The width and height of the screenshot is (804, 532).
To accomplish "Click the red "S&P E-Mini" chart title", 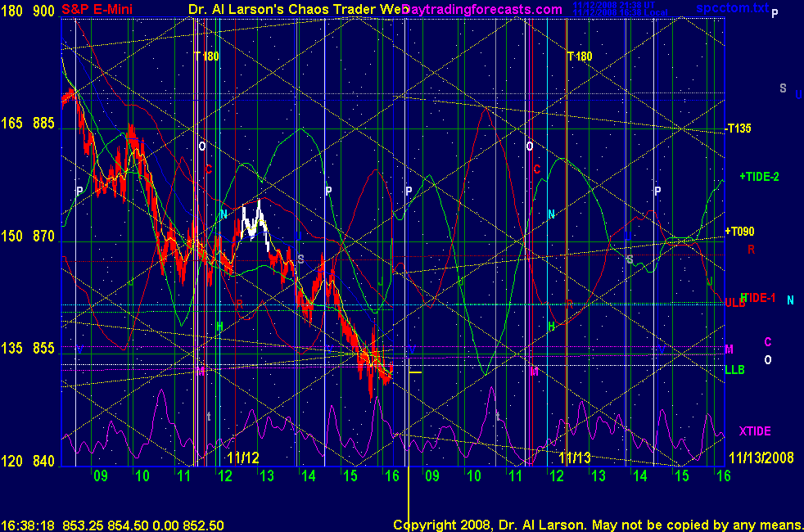I will coord(97,9).
